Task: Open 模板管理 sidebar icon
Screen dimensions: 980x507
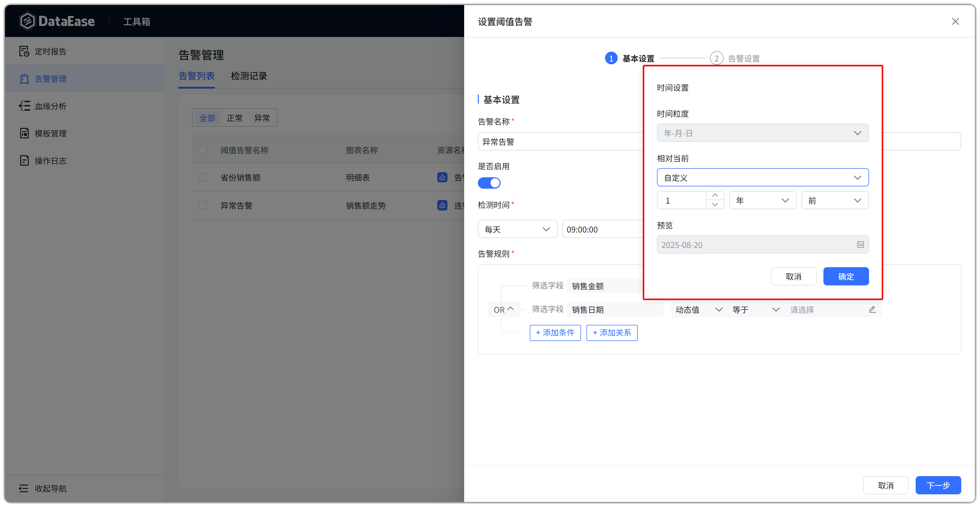Action: [x=24, y=133]
